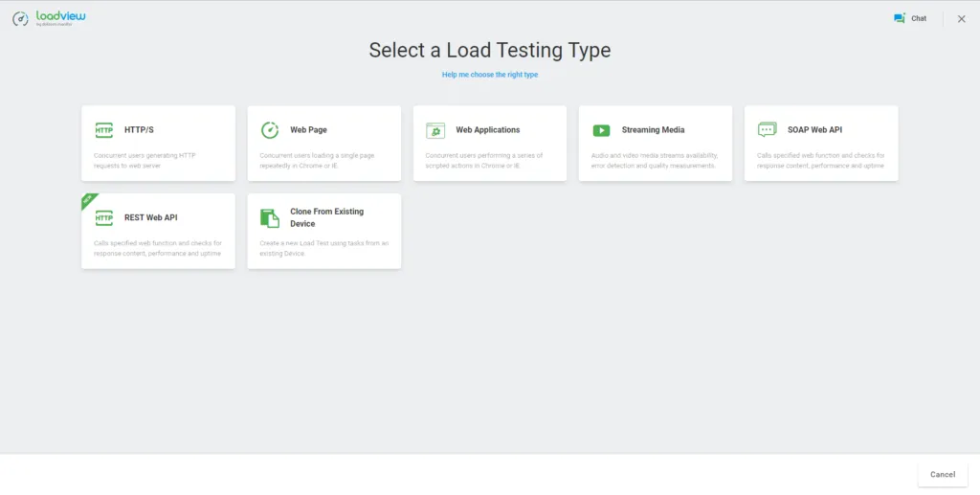Click the 'Select a Load Testing Type' heading

tap(490, 50)
